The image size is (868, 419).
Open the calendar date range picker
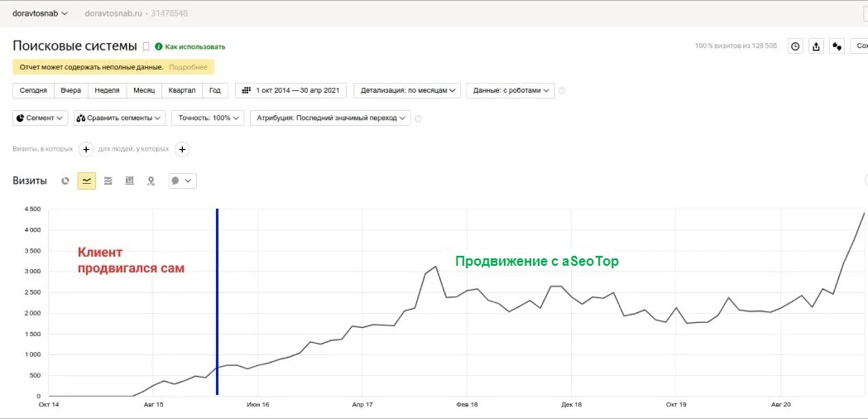click(x=291, y=90)
